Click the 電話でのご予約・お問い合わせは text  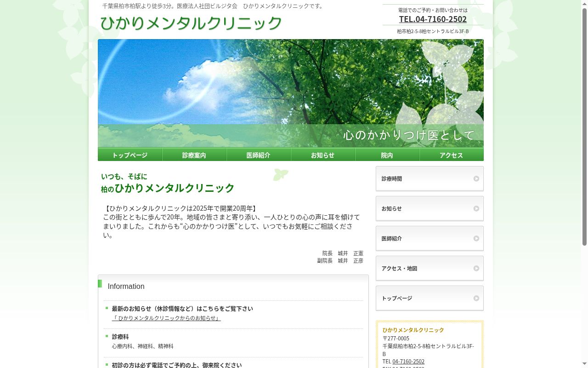pyautogui.click(x=433, y=10)
